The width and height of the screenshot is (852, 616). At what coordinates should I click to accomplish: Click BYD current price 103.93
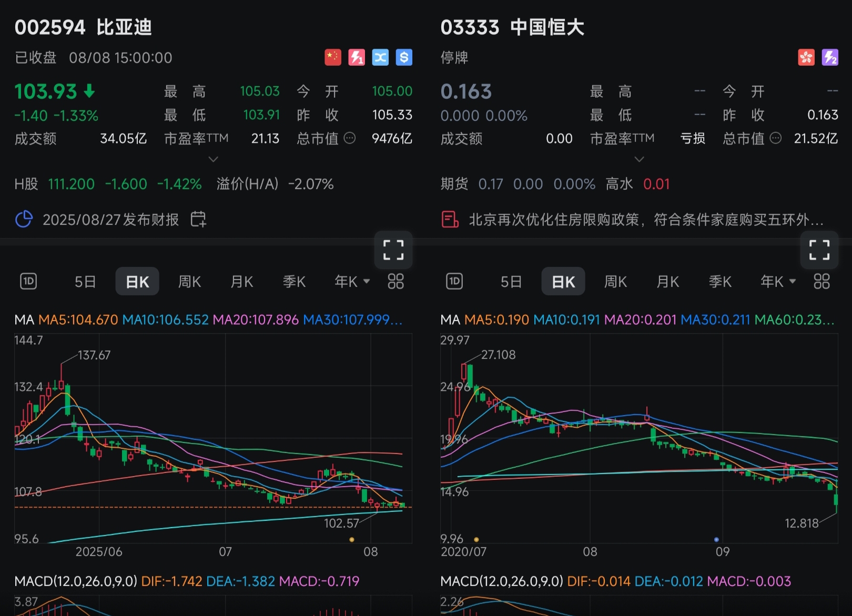point(46,91)
